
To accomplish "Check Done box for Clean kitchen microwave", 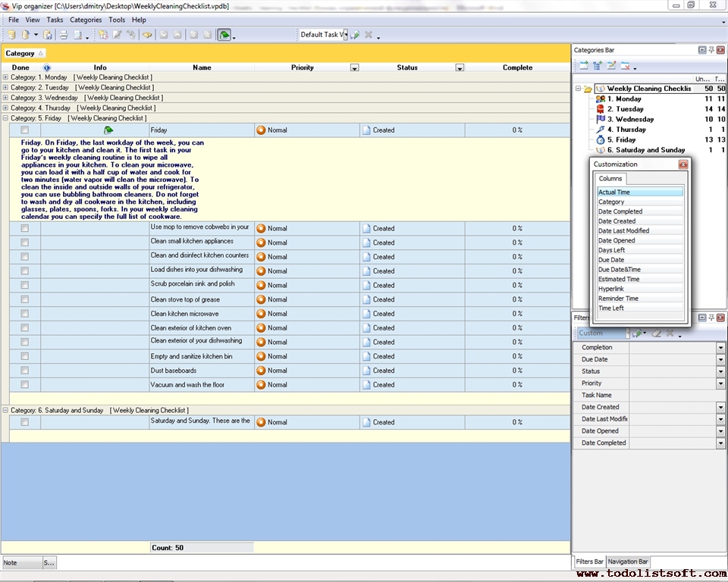I will click(24, 314).
